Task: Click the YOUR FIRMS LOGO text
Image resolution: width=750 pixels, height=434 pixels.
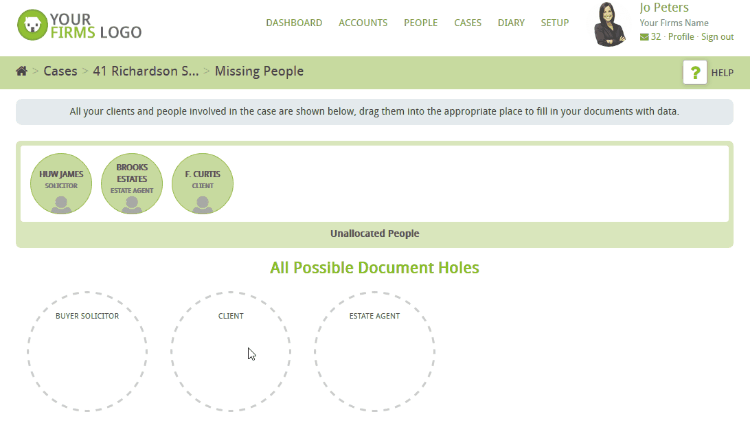Action: coord(96,26)
